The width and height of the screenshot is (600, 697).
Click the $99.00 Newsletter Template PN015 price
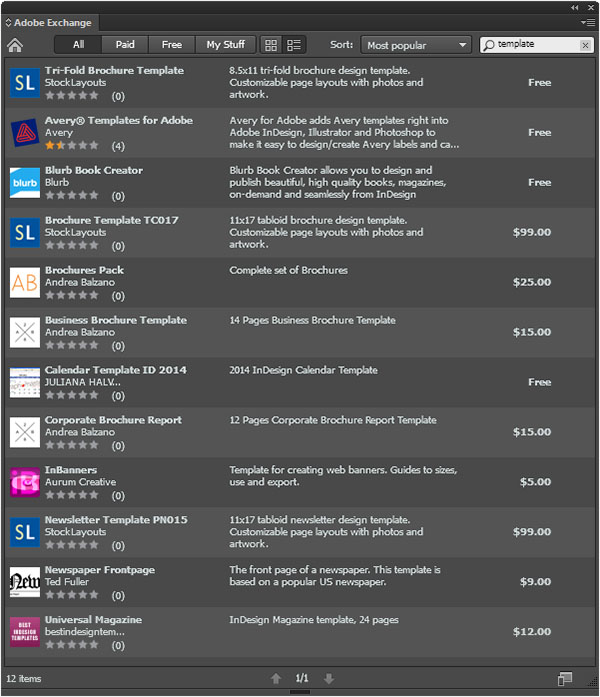(532, 532)
